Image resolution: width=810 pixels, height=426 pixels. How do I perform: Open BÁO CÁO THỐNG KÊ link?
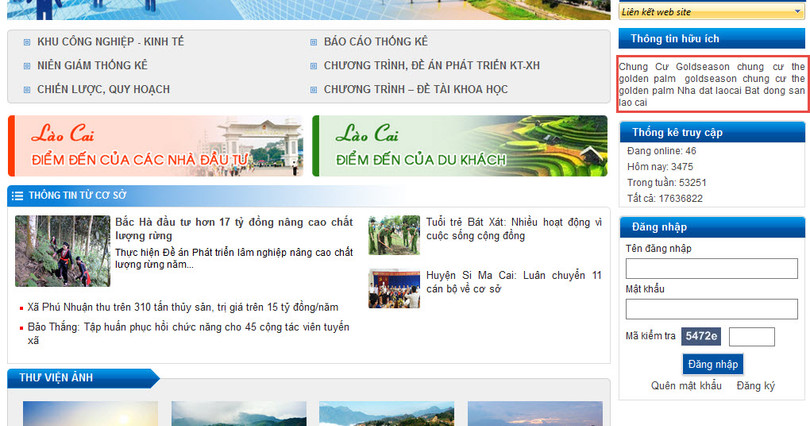coord(375,42)
